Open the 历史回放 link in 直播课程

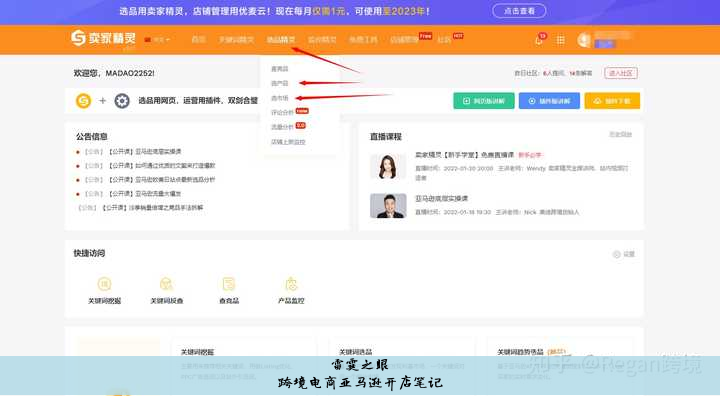620,135
